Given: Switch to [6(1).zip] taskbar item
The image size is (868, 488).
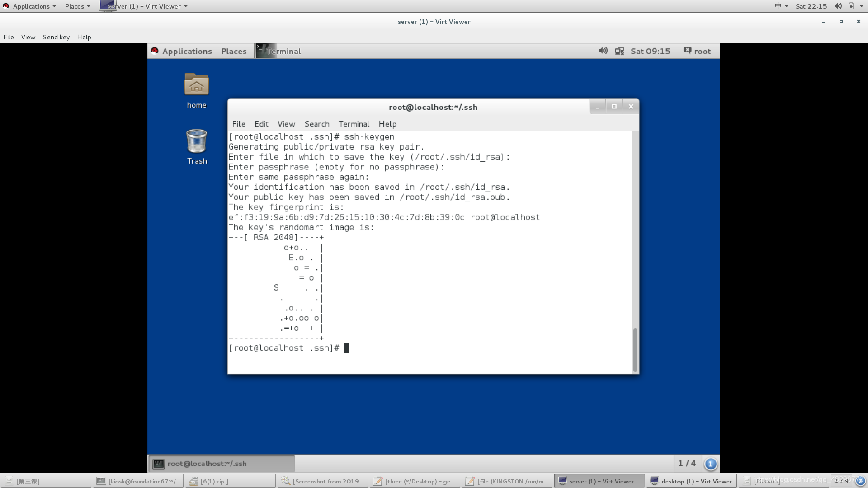Looking at the screenshot, I should [x=230, y=481].
